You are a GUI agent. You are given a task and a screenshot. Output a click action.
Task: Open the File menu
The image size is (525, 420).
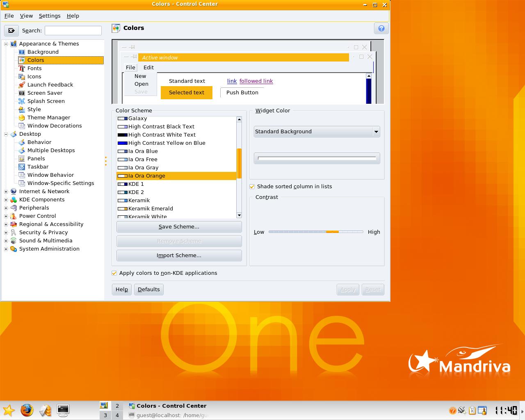(x=9, y=16)
